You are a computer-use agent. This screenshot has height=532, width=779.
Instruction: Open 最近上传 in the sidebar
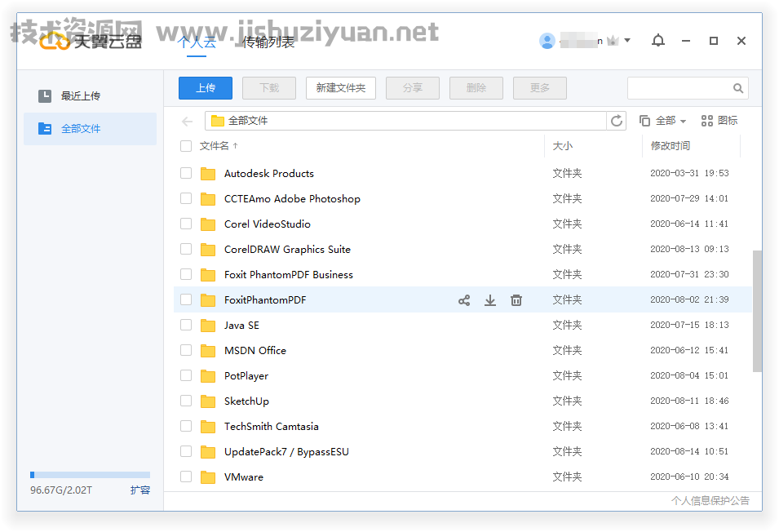tap(91, 95)
